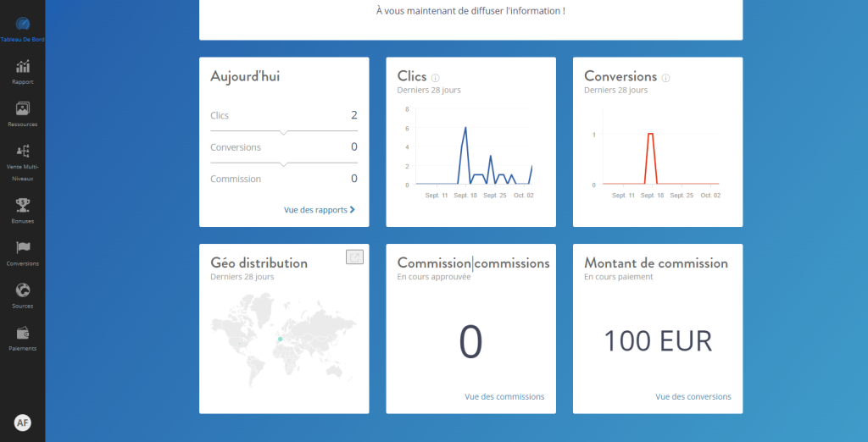Select the Sources menu label
The height and width of the screenshot is (442, 868).
tap(23, 306)
